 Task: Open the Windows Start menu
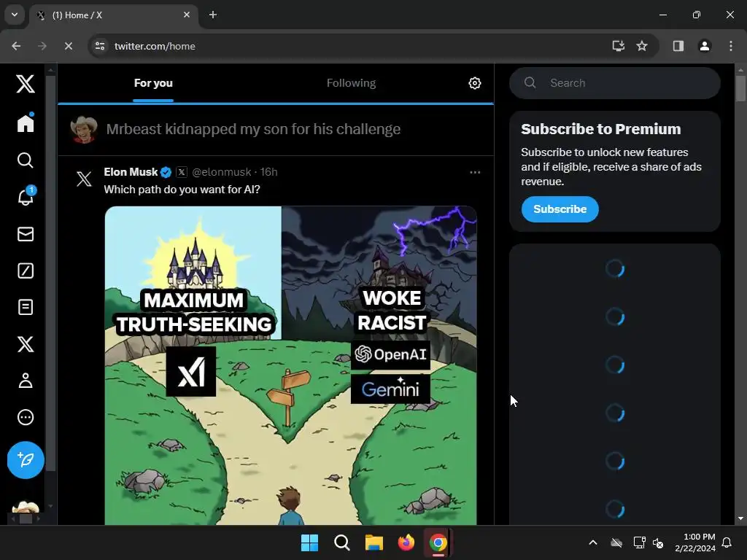click(x=309, y=542)
